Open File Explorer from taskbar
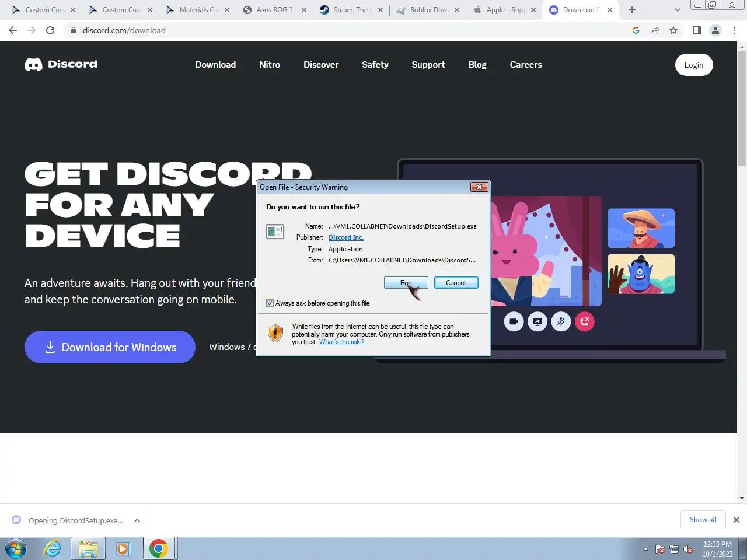 [88, 549]
